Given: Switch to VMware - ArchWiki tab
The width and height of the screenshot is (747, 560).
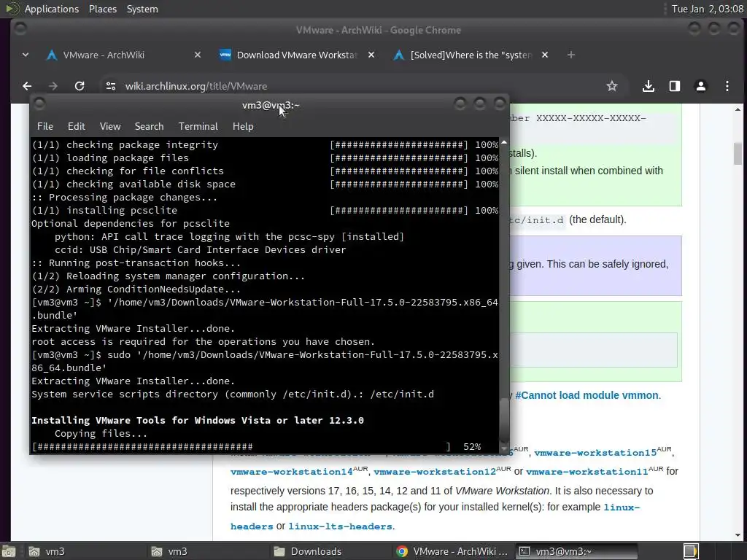Looking at the screenshot, I should click(x=123, y=55).
